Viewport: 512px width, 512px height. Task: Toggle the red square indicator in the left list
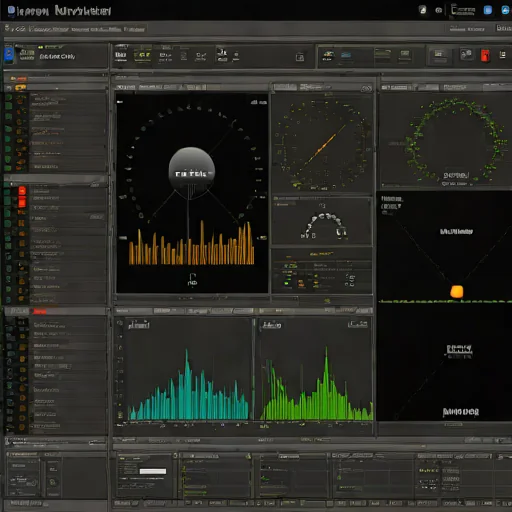[x=22, y=202]
